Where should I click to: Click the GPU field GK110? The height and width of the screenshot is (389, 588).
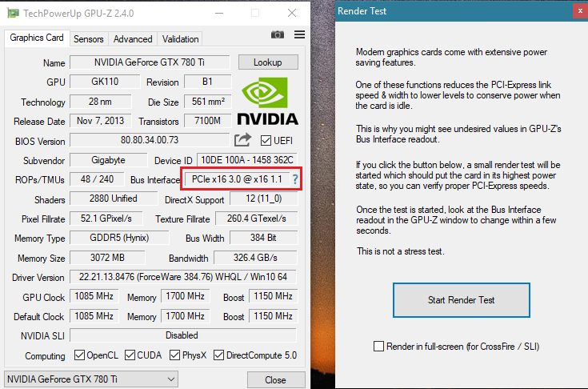pyautogui.click(x=105, y=82)
